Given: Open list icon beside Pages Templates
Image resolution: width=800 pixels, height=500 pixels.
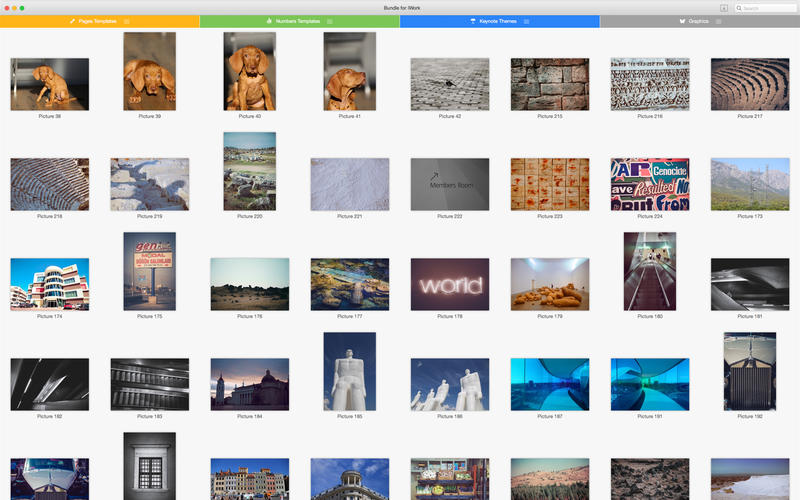Looking at the screenshot, I should (x=127, y=21).
